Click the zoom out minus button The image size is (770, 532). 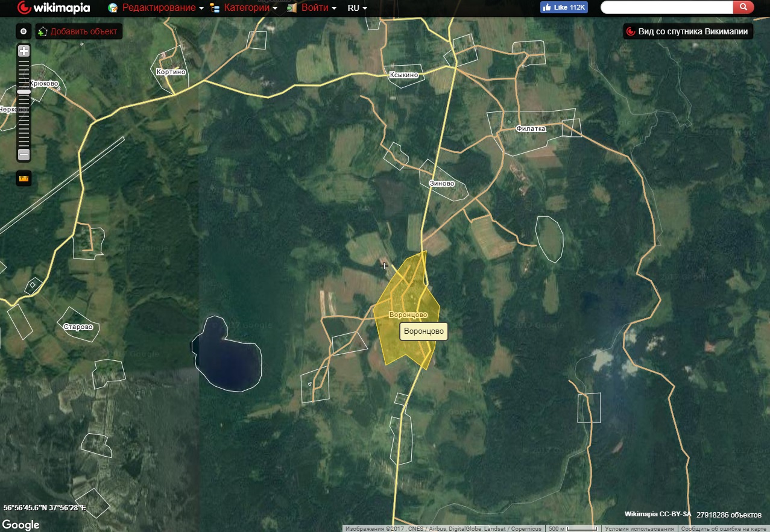pyautogui.click(x=24, y=155)
